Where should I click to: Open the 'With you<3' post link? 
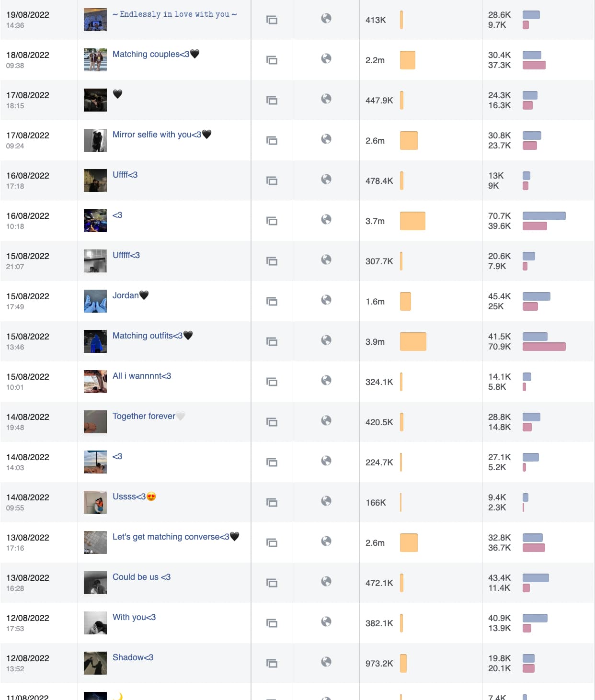coord(134,617)
